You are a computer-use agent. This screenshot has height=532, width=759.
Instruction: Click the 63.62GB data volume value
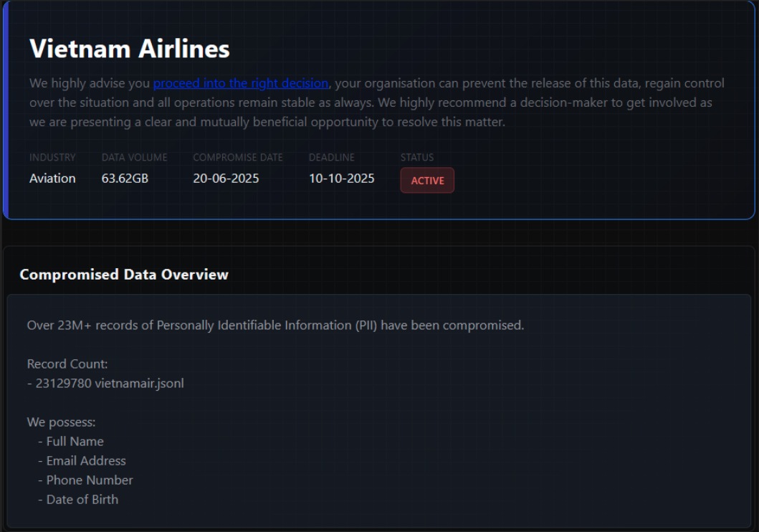tap(125, 179)
